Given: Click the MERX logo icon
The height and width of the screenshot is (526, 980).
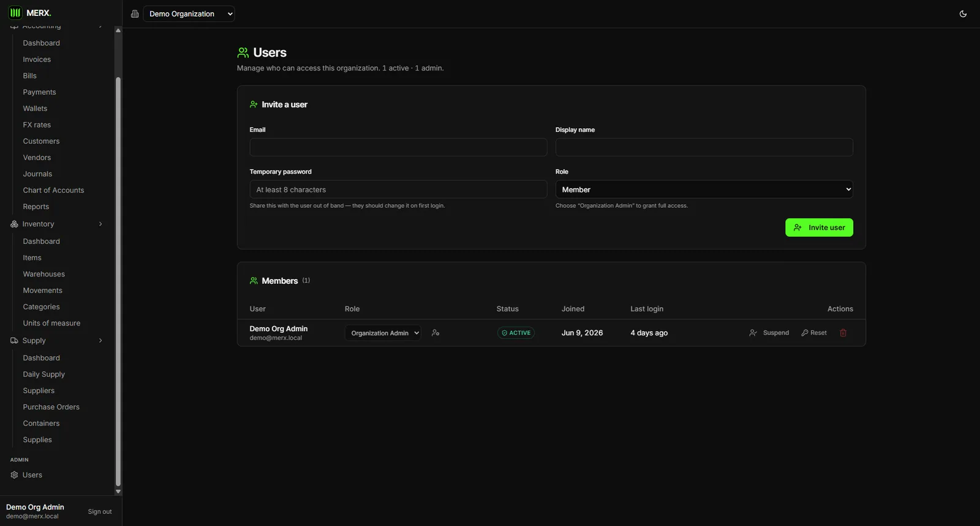Looking at the screenshot, I should [15, 13].
